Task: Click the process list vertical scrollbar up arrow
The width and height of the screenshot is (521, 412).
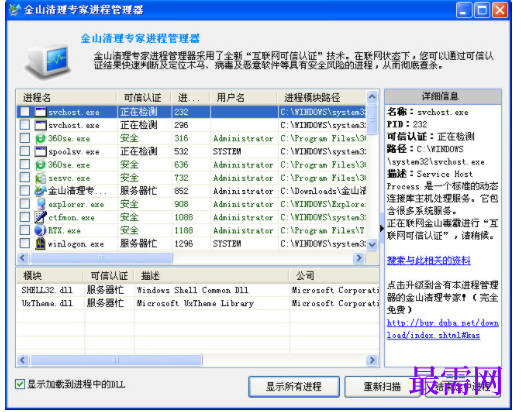Action: pyautogui.click(x=372, y=97)
